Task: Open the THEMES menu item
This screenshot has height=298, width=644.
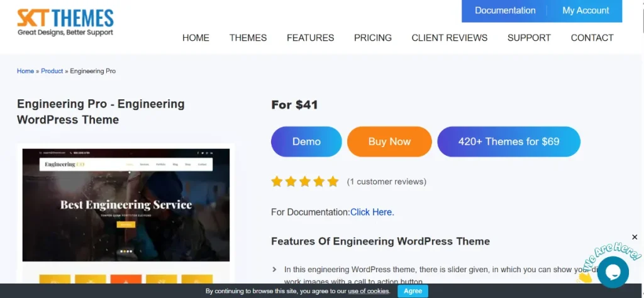Action: coord(248,38)
